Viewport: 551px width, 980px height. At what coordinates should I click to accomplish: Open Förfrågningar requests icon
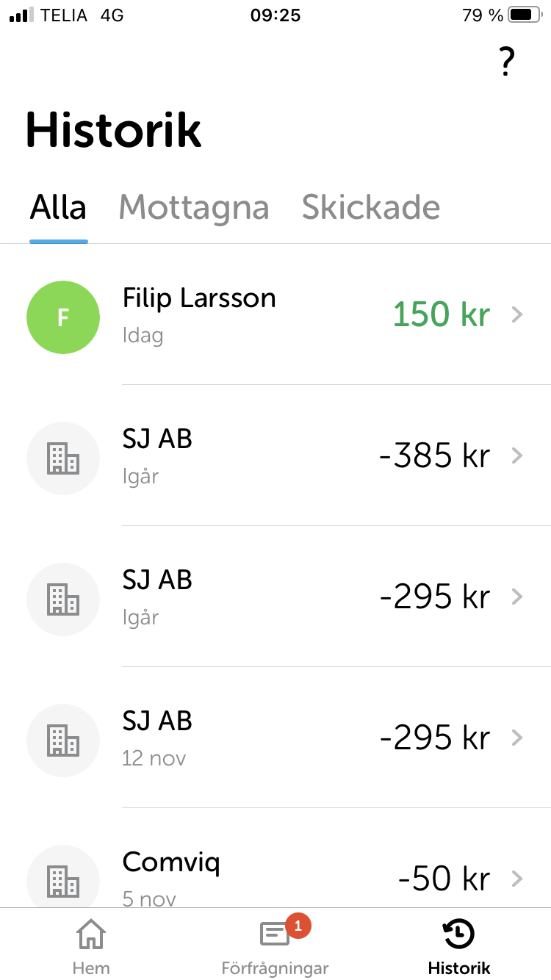[x=275, y=935]
